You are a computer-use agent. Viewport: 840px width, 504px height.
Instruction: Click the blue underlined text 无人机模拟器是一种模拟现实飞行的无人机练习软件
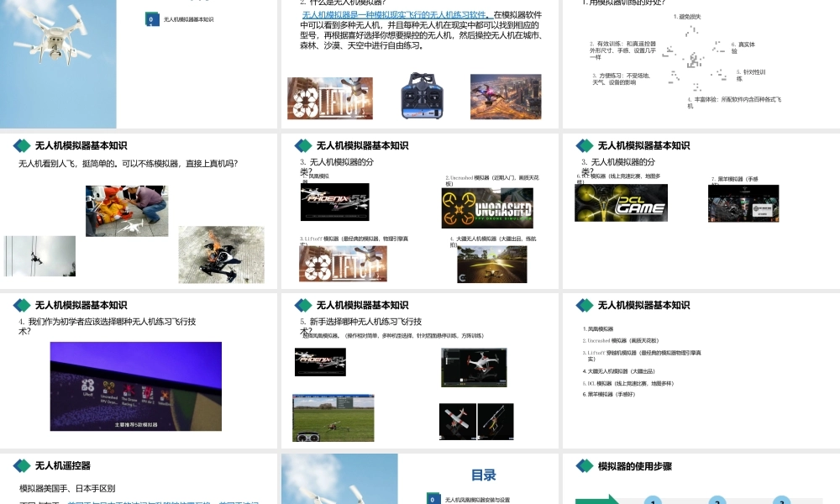(x=396, y=15)
